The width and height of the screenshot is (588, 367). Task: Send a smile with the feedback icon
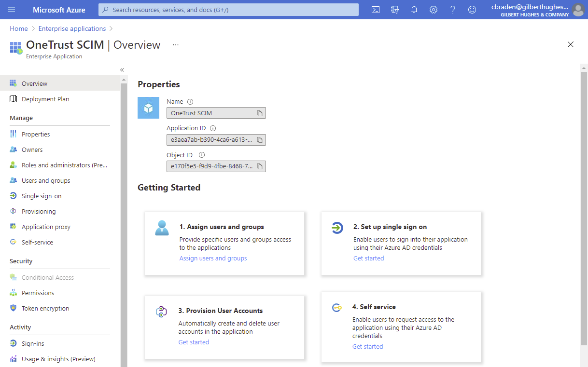[472, 10]
